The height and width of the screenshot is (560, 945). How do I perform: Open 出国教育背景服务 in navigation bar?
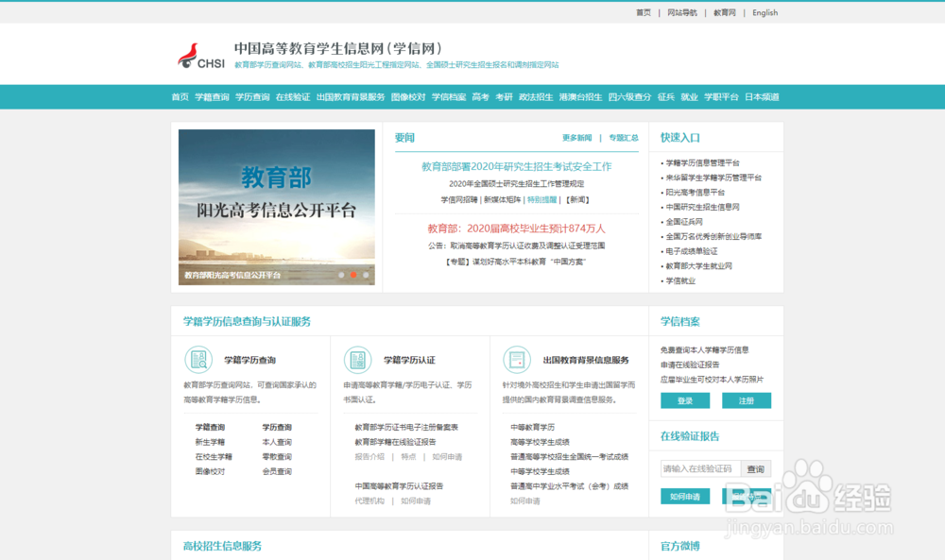[x=351, y=97]
